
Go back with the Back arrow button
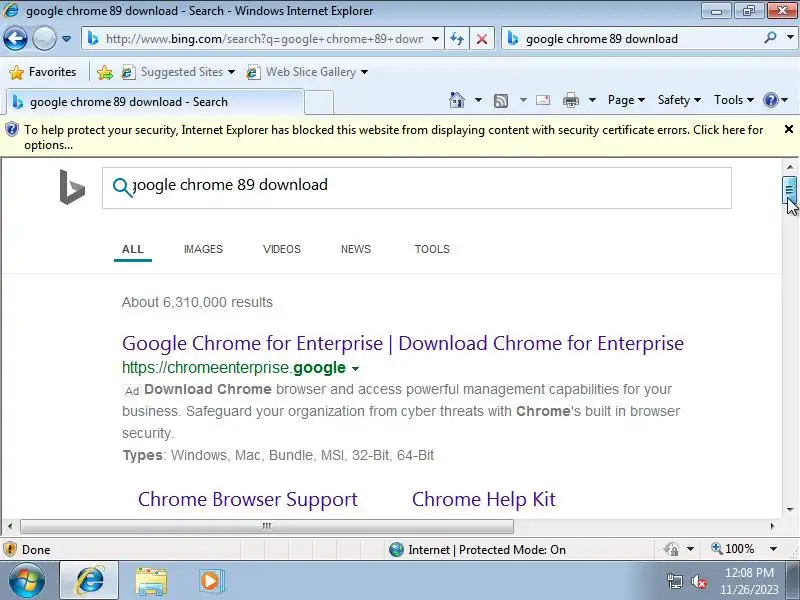pos(15,38)
